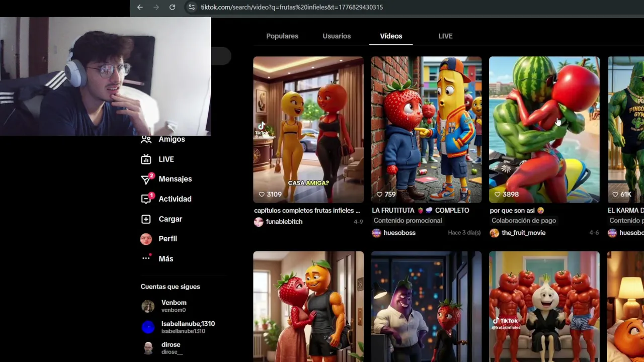The image size is (644, 362).
Task: Open Perfil from the sidebar
Action: click(168, 239)
